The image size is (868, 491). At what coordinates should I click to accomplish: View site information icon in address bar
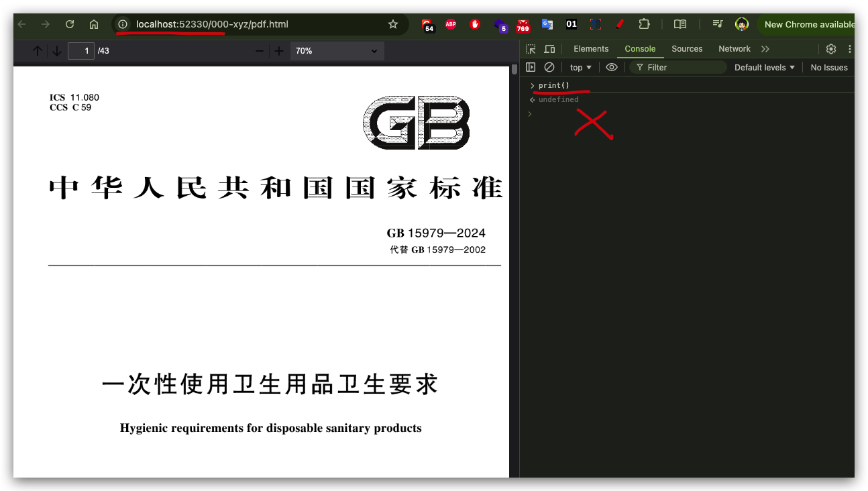pos(123,24)
